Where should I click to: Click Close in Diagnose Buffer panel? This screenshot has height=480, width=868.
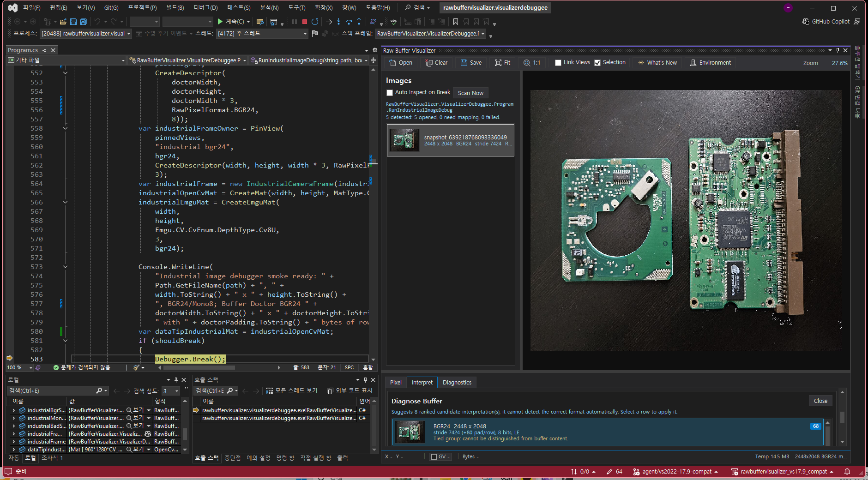point(820,401)
